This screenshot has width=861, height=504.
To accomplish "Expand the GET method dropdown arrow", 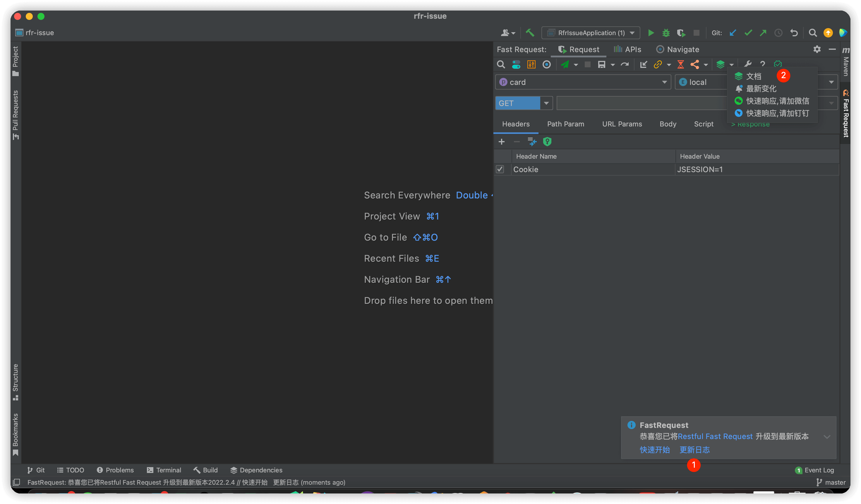I will click(546, 103).
